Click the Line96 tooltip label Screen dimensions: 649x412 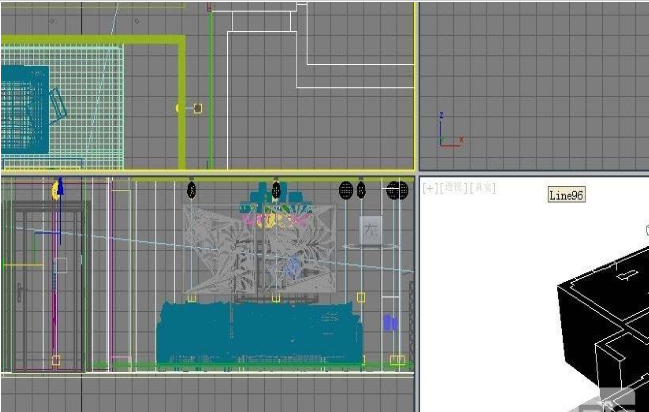pyautogui.click(x=567, y=195)
